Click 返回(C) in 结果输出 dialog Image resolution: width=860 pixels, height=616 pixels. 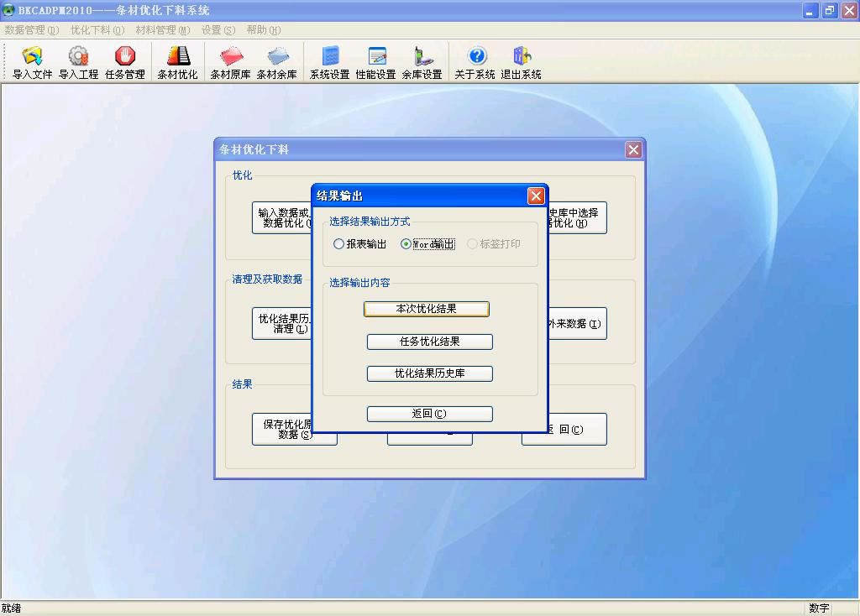[429, 414]
